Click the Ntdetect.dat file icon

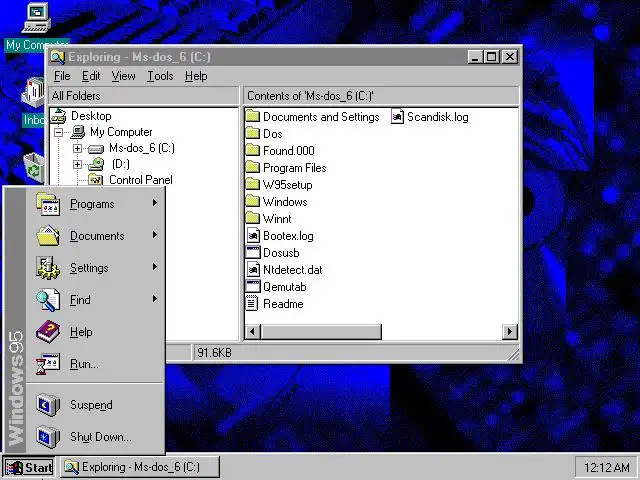point(253,270)
